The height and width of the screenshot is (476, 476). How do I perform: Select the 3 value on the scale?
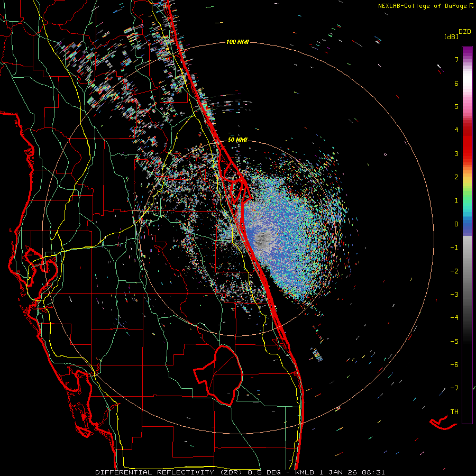point(456,153)
